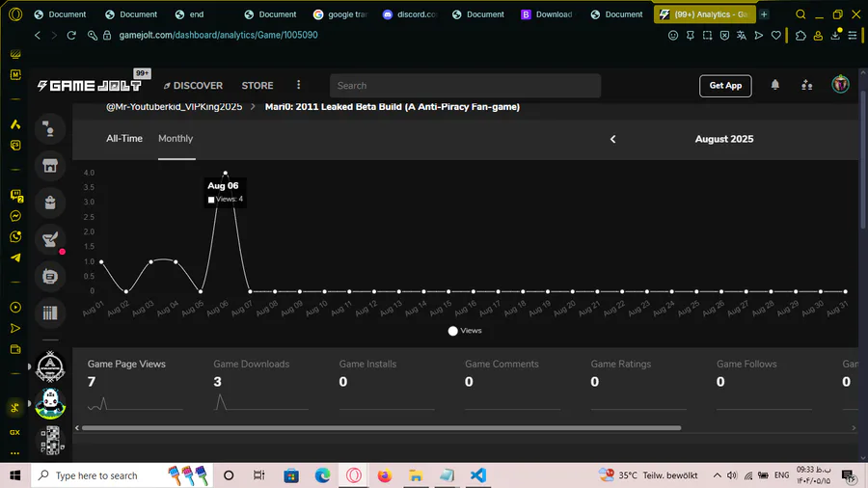Select the Game Ratings metric
The height and width of the screenshot is (488, 868).
pos(637,385)
